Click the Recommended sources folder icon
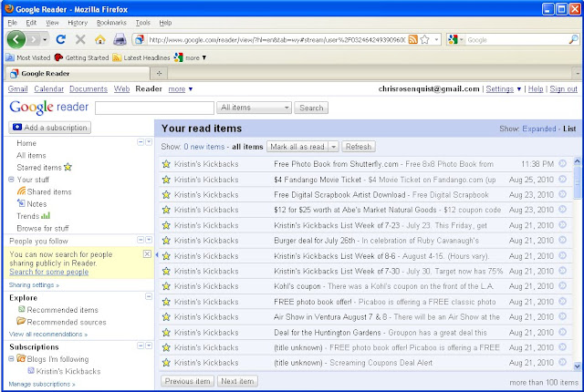This screenshot has width=584, height=392. (21, 321)
